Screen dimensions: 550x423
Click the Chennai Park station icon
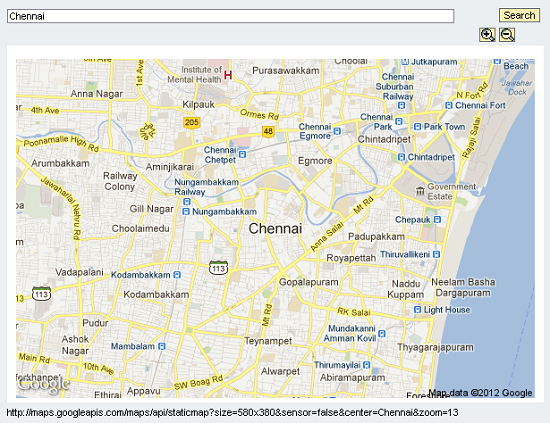pyautogui.click(x=398, y=121)
